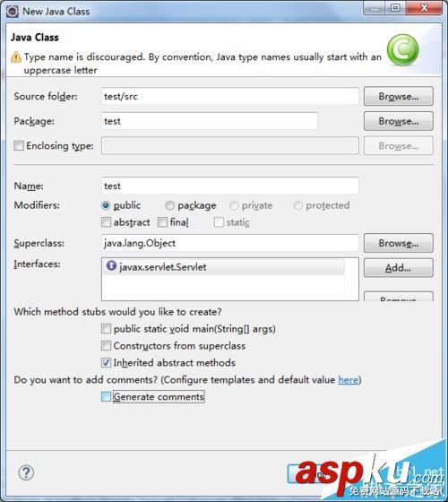Click the Eclipse icon in title bar
Image resolution: width=448 pixels, height=502 pixels.
pyautogui.click(x=13, y=12)
